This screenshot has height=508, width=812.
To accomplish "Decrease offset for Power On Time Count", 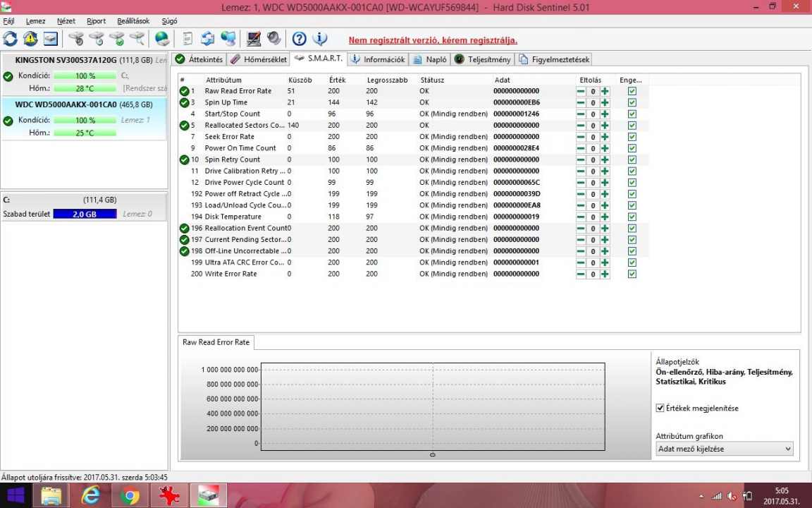I will tap(581, 148).
